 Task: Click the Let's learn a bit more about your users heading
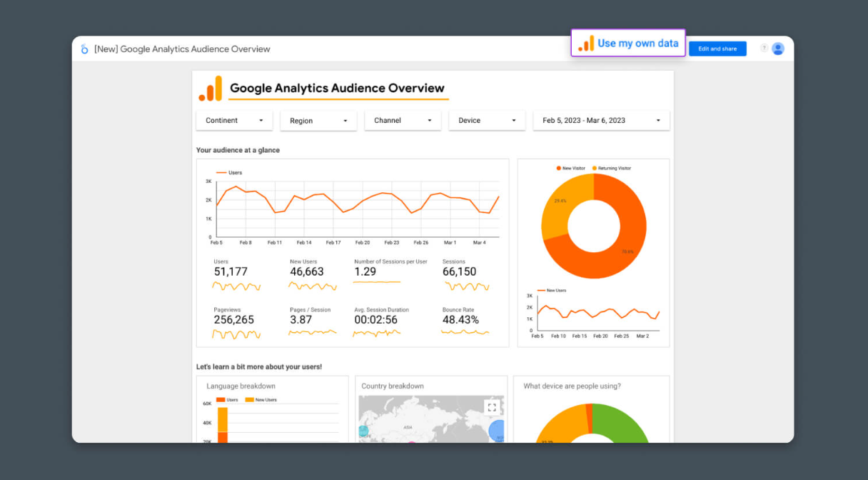click(259, 366)
